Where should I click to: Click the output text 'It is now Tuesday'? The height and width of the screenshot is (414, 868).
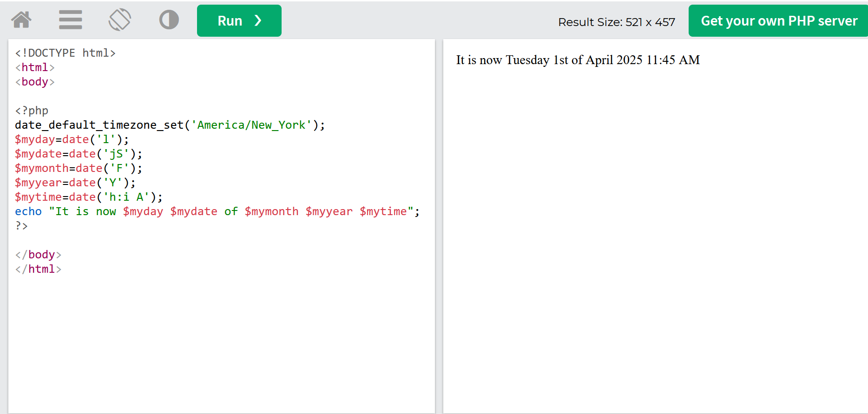tap(503, 60)
